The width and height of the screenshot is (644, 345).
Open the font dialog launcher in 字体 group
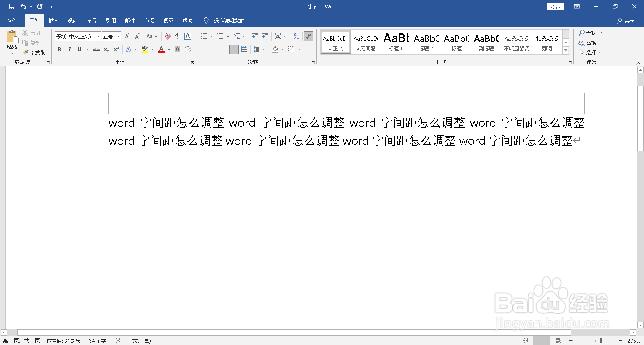(193, 63)
